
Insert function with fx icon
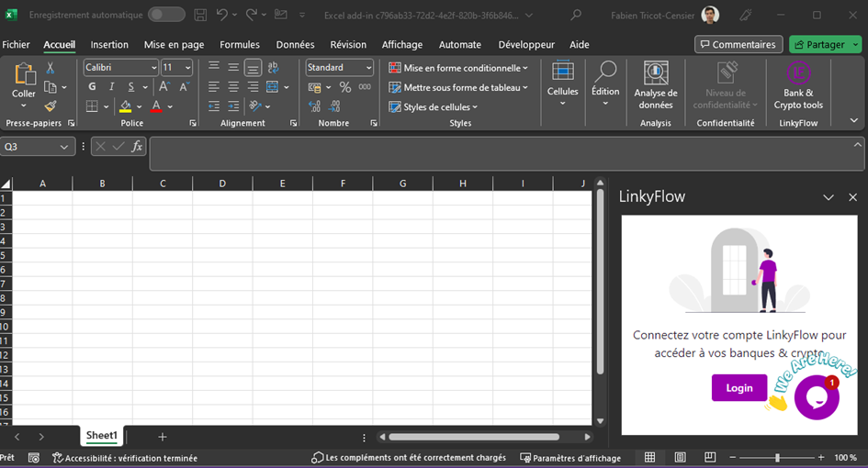pyautogui.click(x=137, y=147)
